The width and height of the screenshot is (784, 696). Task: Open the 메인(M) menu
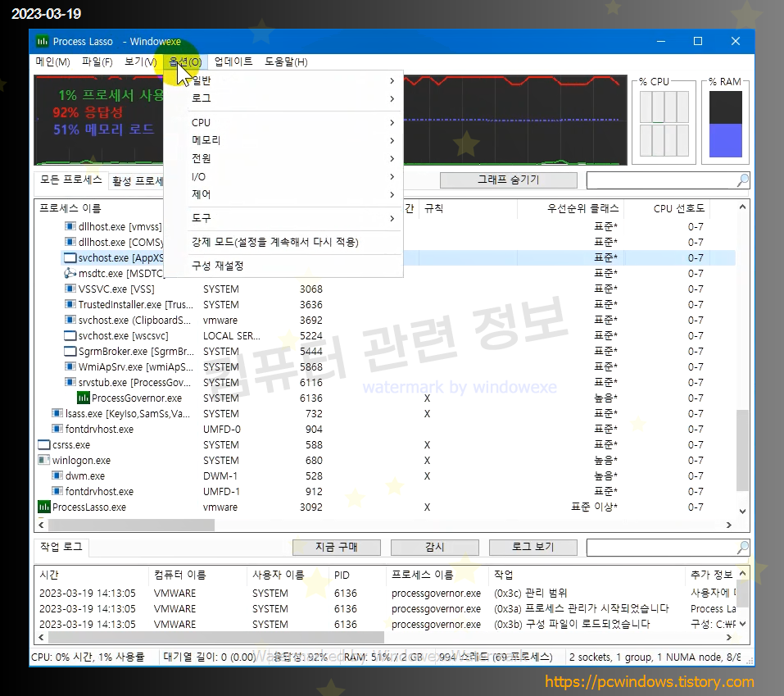[x=52, y=62]
